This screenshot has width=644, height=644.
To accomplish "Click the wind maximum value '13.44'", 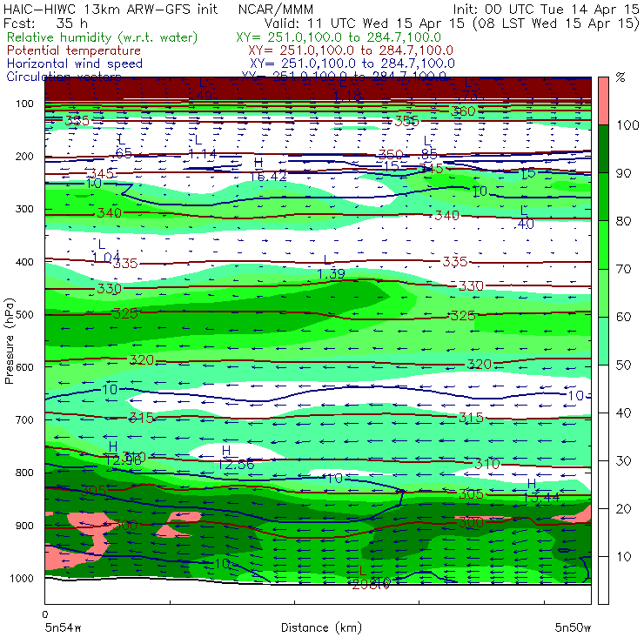I will click(541, 498).
